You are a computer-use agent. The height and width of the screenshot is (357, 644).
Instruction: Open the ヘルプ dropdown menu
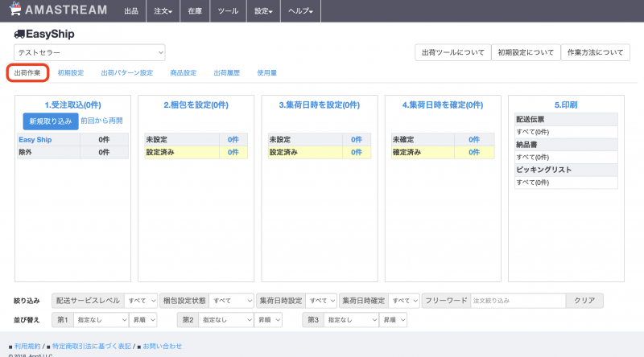[300, 11]
